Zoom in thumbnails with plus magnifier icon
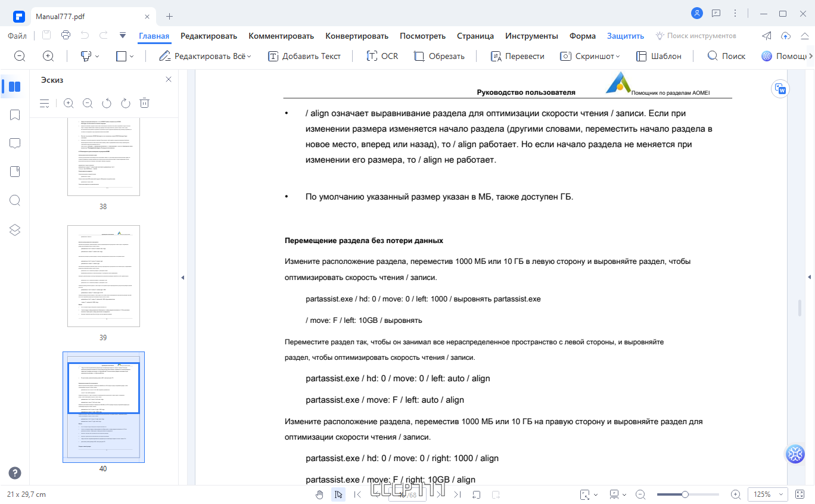Viewport: 815px width, 504px height. click(x=69, y=103)
